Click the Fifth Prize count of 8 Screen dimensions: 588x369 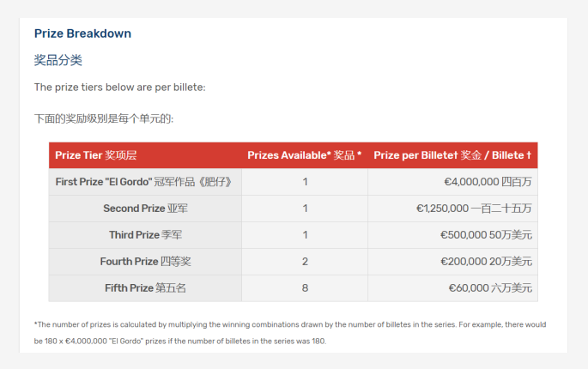coord(305,288)
